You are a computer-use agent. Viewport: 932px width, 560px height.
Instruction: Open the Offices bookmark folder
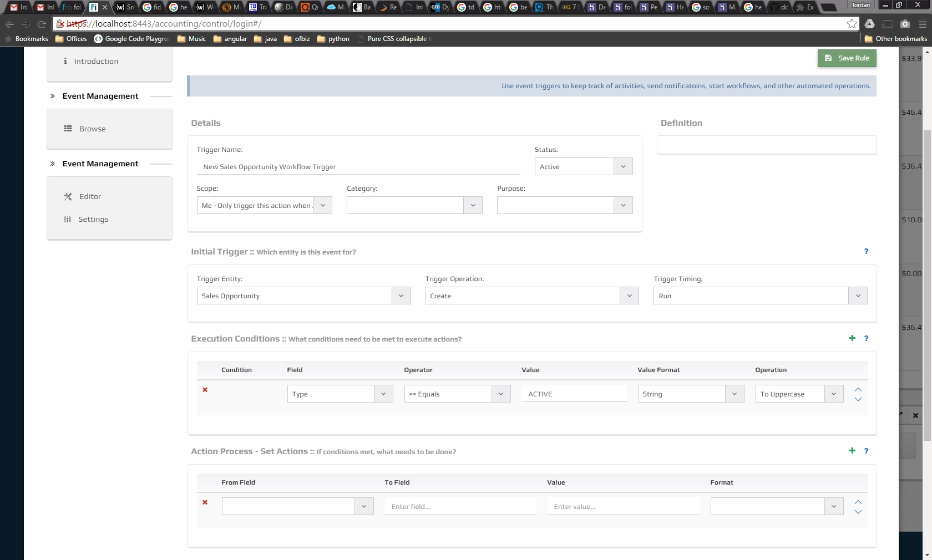tap(71, 39)
